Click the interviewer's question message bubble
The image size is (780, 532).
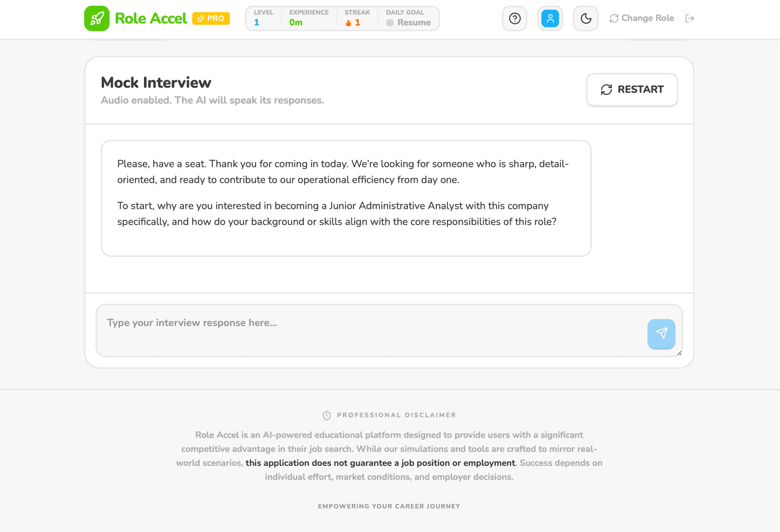[345, 198]
